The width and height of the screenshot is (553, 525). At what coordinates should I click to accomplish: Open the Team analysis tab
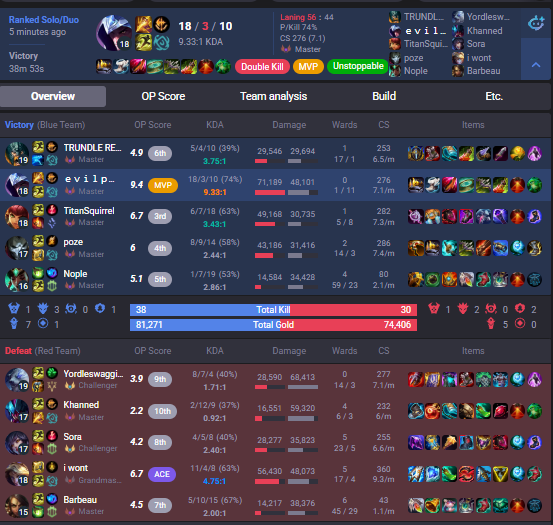pyautogui.click(x=273, y=96)
